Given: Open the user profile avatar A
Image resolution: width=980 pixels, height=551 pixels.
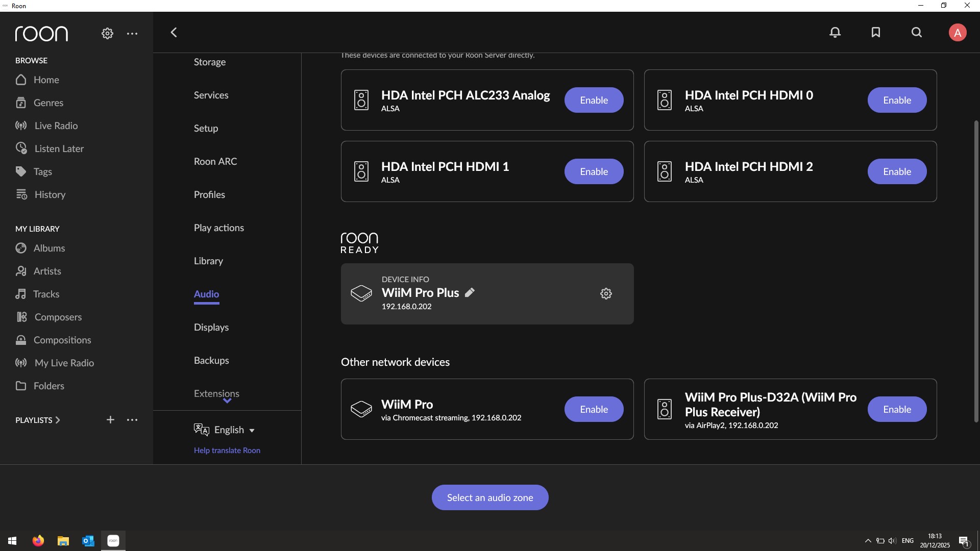Looking at the screenshot, I should (957, 33).
